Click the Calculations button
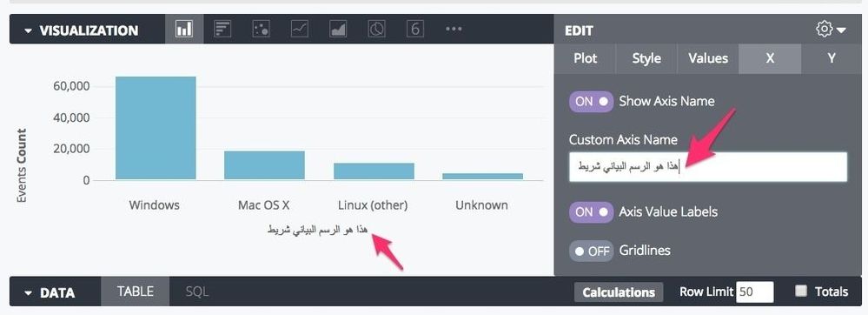 point(619,292)
